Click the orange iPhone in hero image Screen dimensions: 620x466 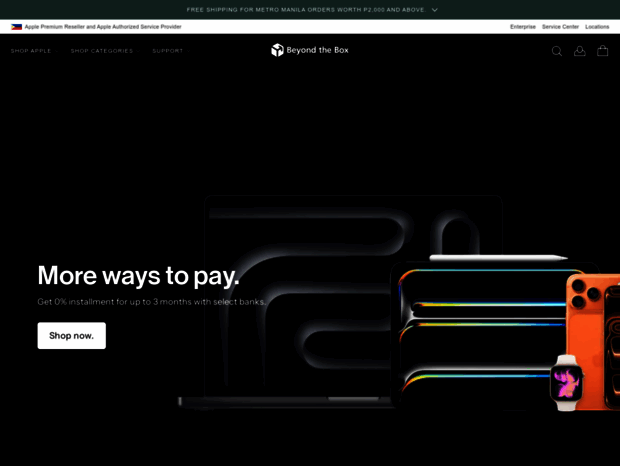pyautogui.click(x=593, y=342)
